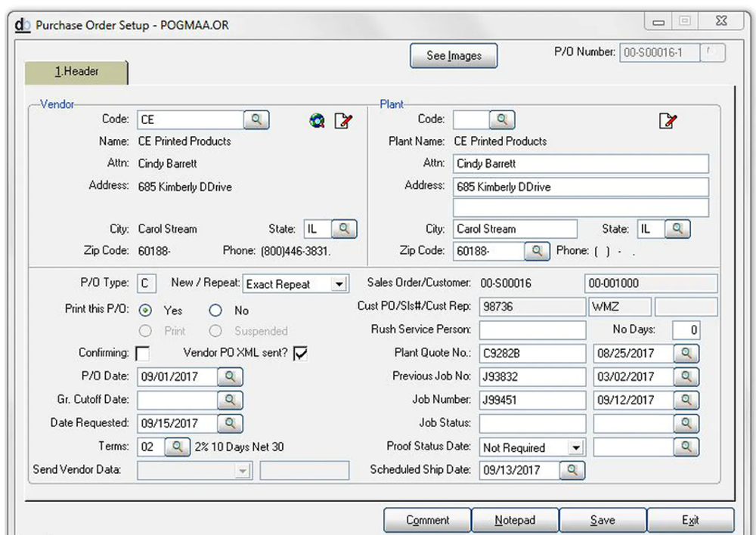Select Yes for Print this P/O
The width and height of the screenshot is (756, 535).
pos(145,311)
